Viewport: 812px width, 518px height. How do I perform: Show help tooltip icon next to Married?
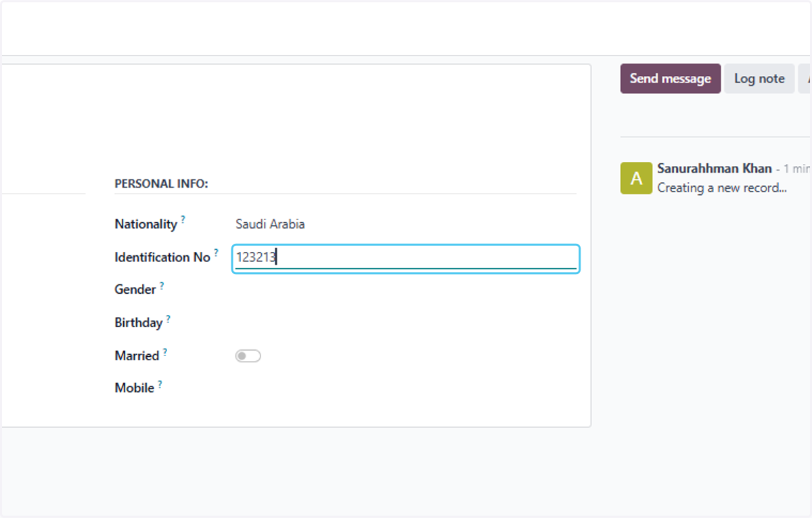click(164, 351)
